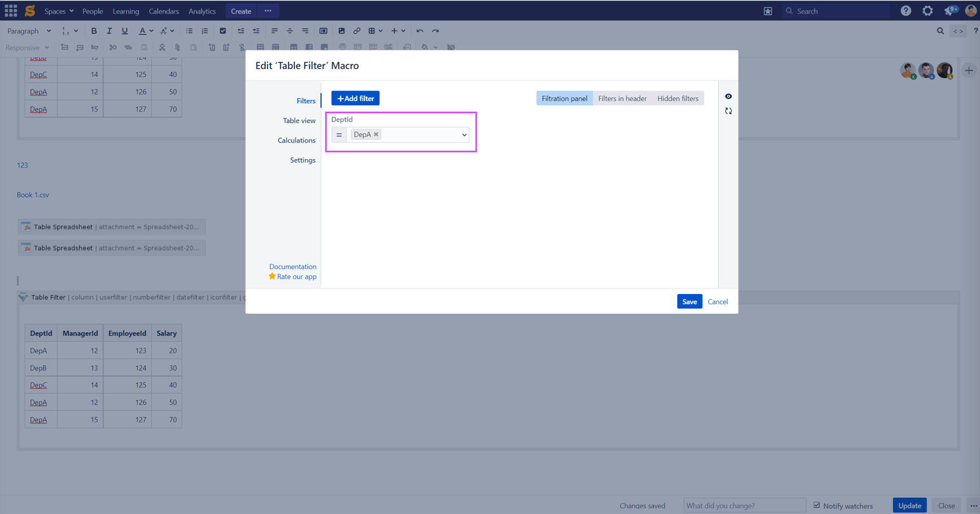Select the italic formatting icon
Screen dimensions: 980x514
pos(109,31)
